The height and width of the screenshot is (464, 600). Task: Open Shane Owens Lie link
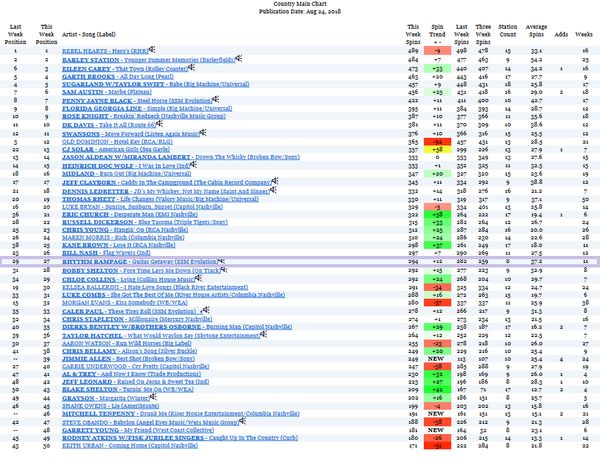pyautogui.click(x=111, y=406)
